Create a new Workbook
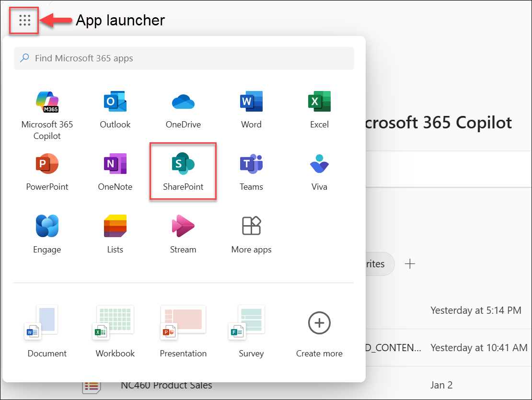 pos(115,331)
